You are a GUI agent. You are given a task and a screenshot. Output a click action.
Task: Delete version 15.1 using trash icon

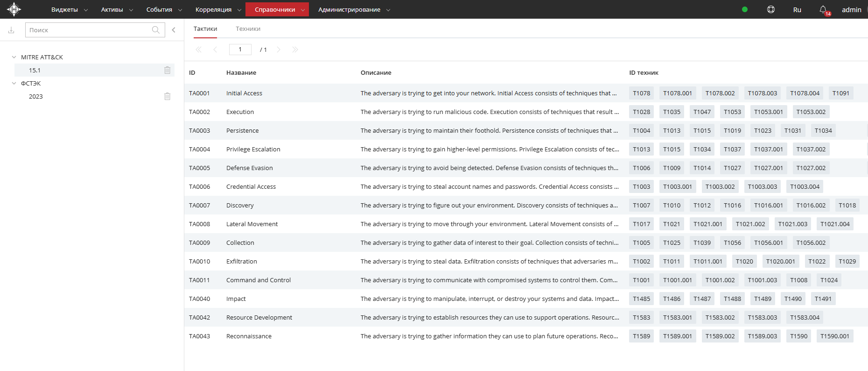[x=167, y=70]
